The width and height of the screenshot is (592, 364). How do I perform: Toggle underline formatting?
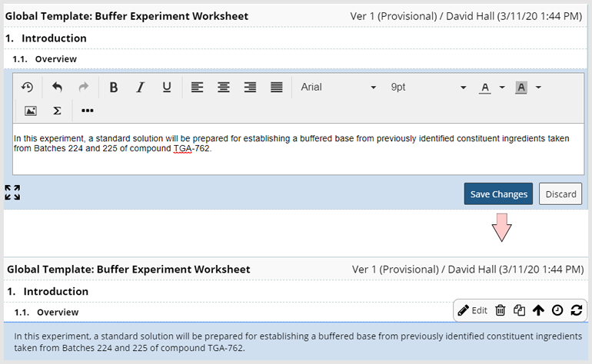pos(167,87)
